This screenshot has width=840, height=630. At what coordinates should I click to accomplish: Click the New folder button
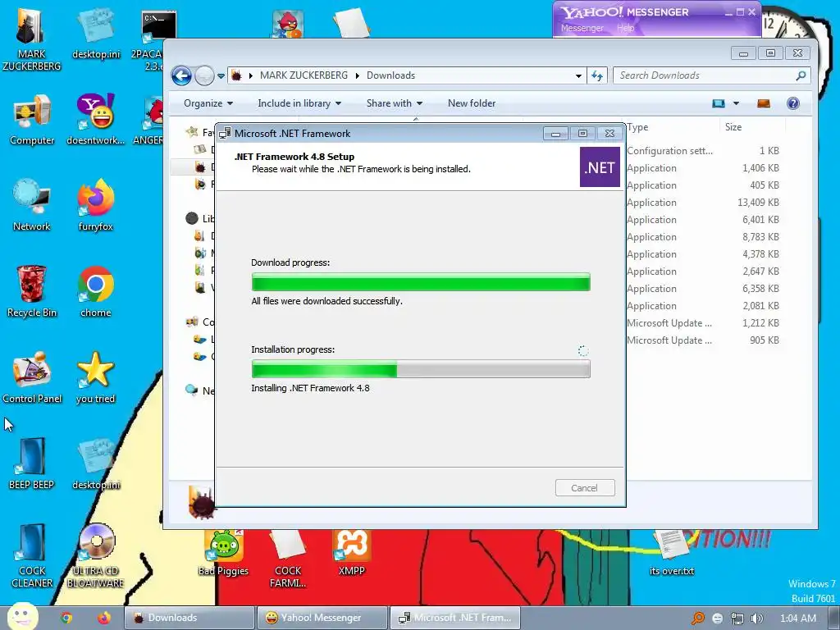pos(472,103)
